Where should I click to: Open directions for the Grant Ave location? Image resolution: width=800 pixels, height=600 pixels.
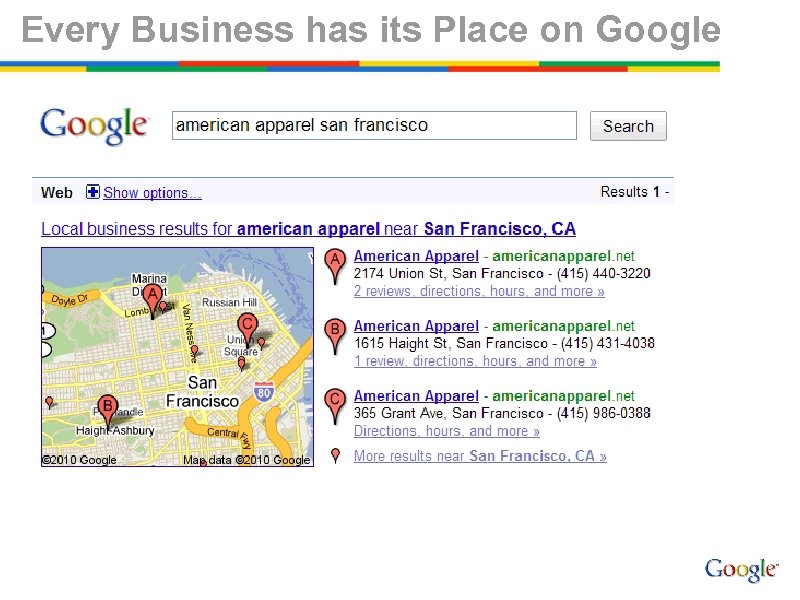pyautogui.click(x=447, y=430)
